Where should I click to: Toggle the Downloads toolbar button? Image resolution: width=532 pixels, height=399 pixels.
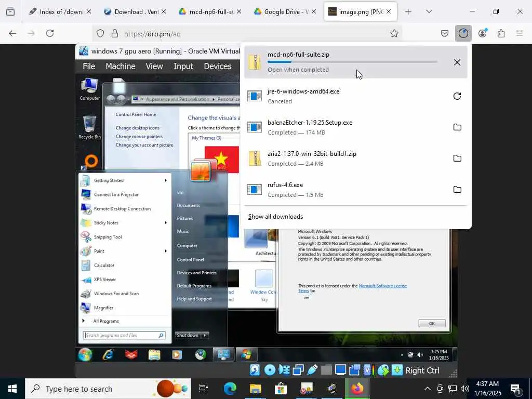(463, 33)
